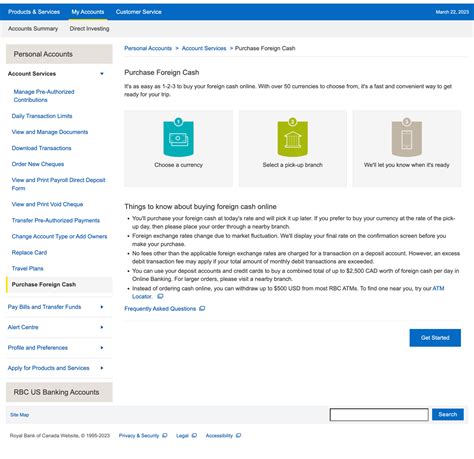The height and width of the screenshot is (459, 474).
Task: Open the My Accounts menu
Action: [x=88, y=12]
